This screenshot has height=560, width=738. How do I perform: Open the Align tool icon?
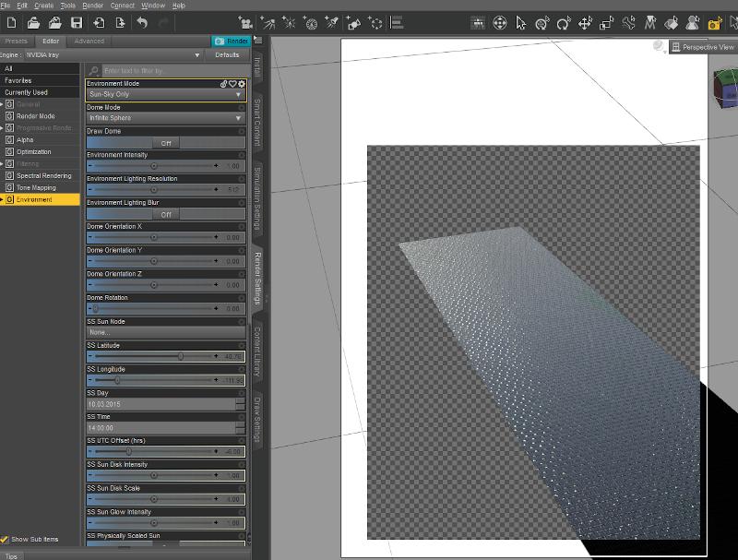pos(397,22)
